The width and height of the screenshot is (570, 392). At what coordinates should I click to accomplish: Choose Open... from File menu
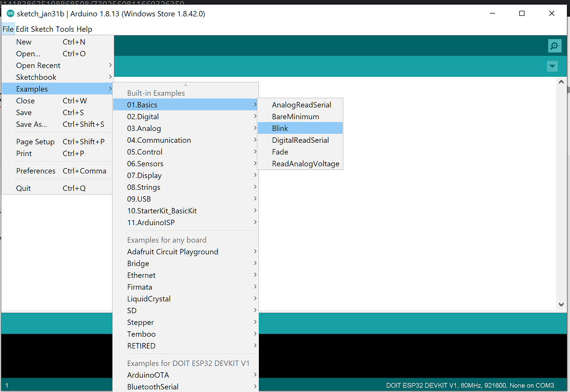coord(57,53)
